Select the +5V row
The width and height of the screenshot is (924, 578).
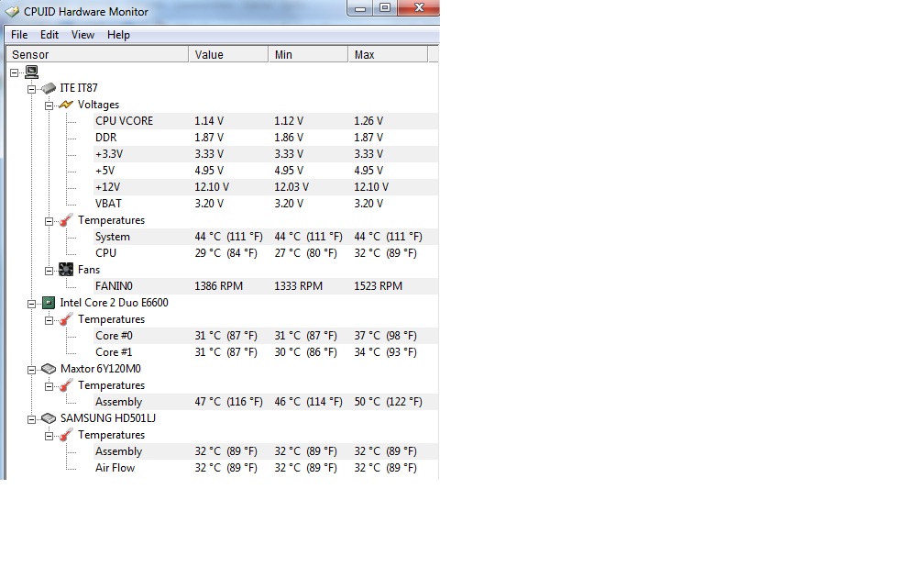tap(266, 171)
